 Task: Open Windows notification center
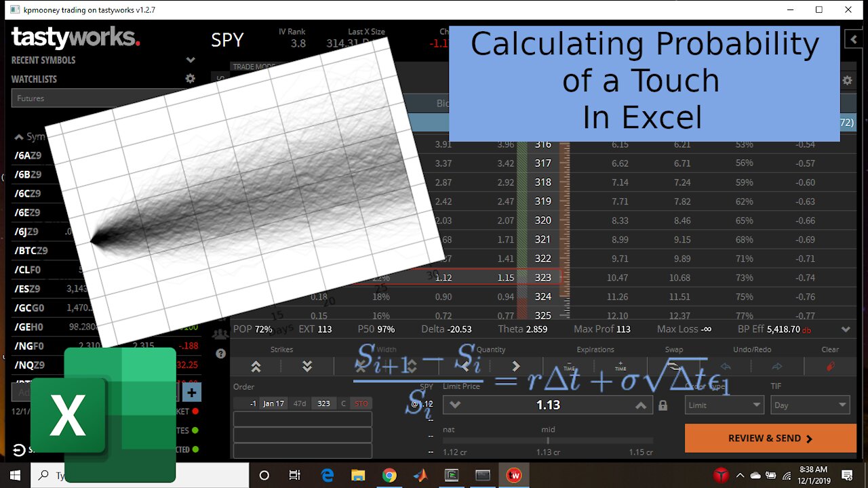point(847,475)
